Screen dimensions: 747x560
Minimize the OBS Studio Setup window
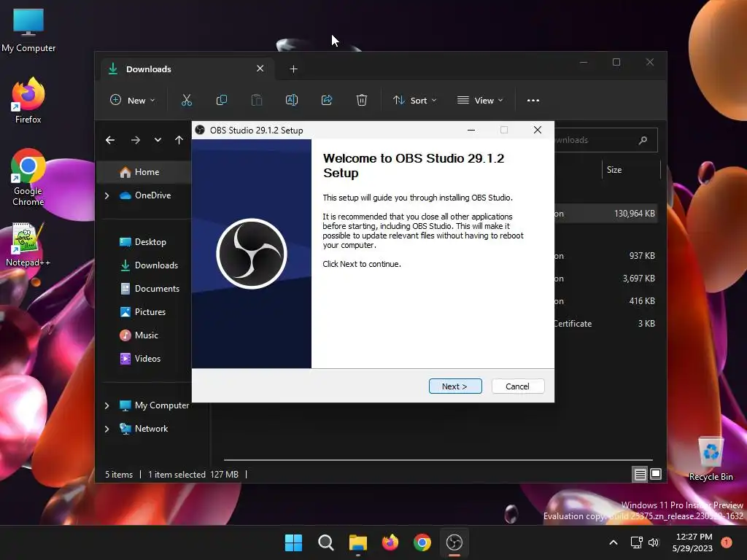click(471, 130)
